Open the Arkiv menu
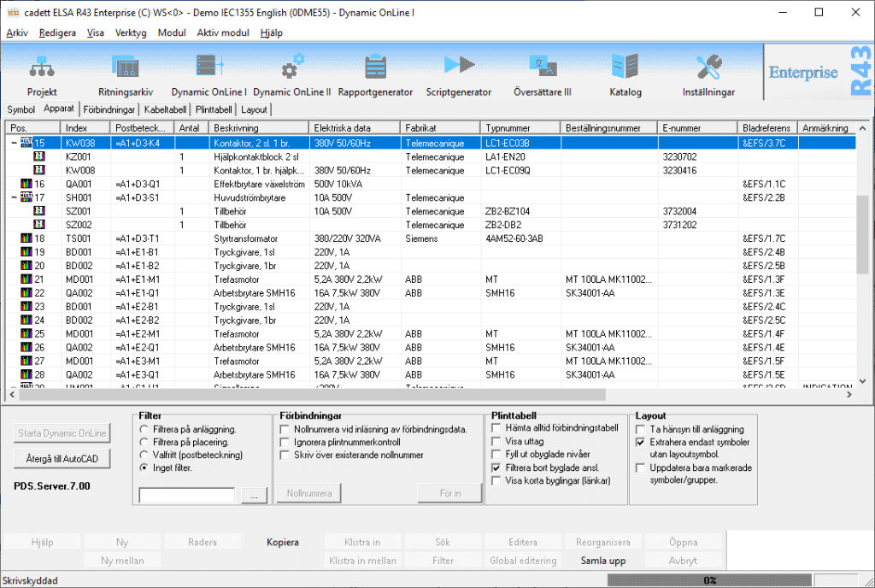 pos(19,32)
